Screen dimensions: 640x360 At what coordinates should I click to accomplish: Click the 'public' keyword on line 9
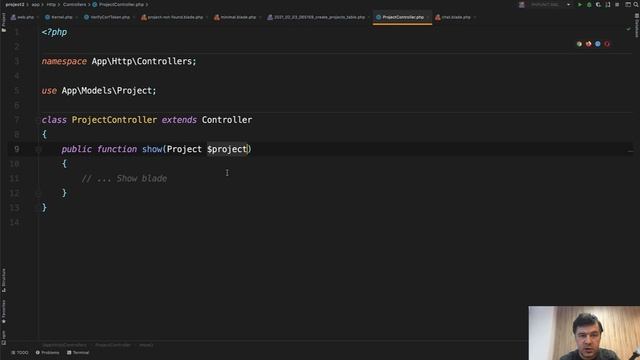(76, 149)
